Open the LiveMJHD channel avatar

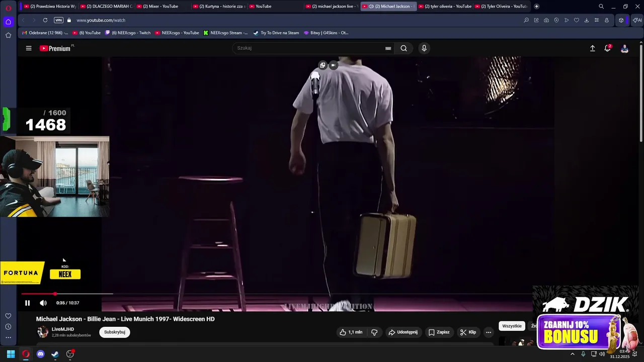click(43, 332)
